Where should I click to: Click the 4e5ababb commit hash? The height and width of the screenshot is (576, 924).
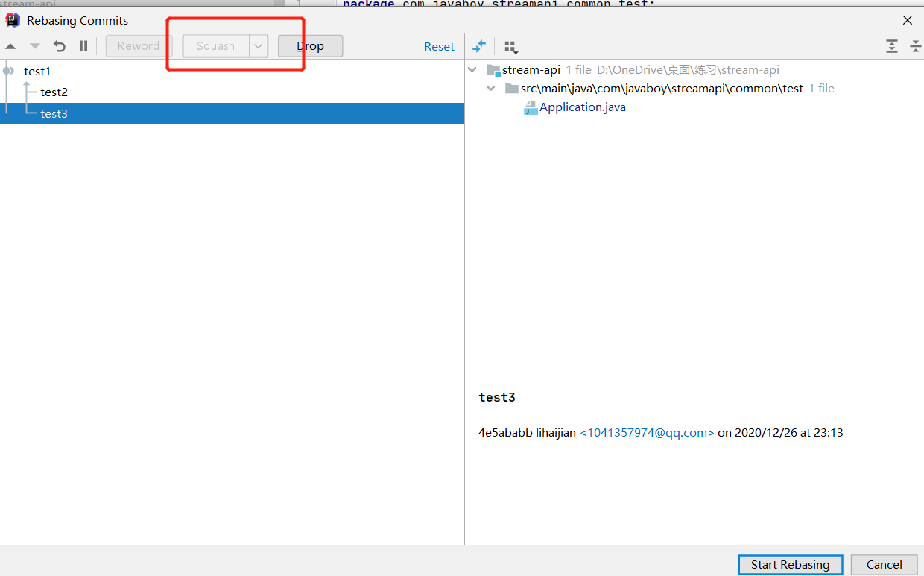[505, 432]
